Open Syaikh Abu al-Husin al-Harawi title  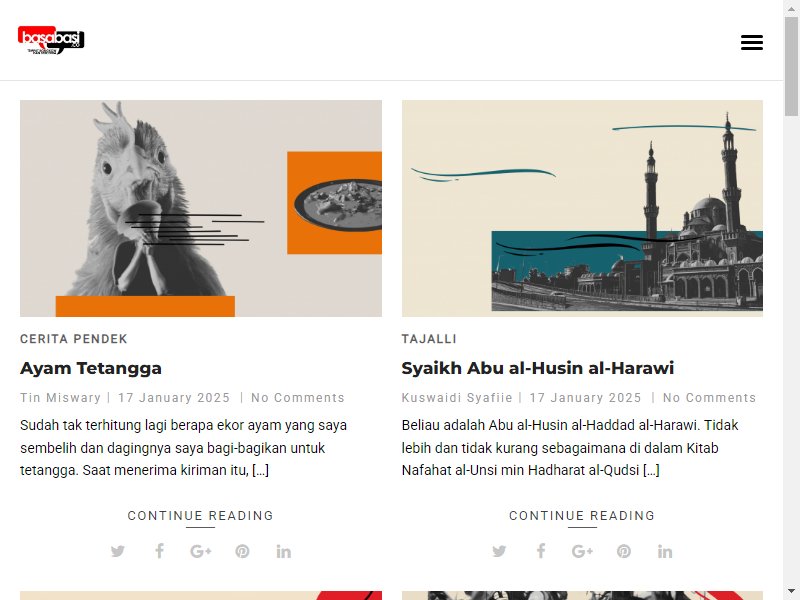click(x=538, y=368)
